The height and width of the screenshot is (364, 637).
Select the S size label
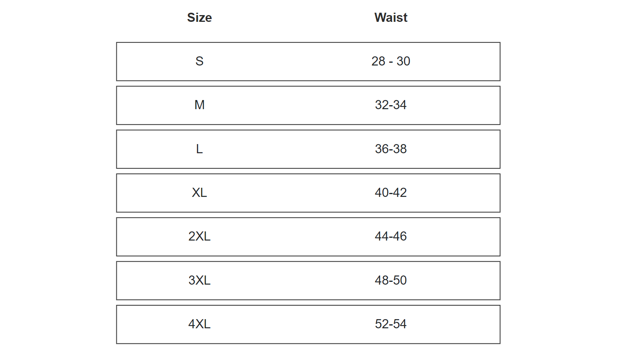[199, 61]
